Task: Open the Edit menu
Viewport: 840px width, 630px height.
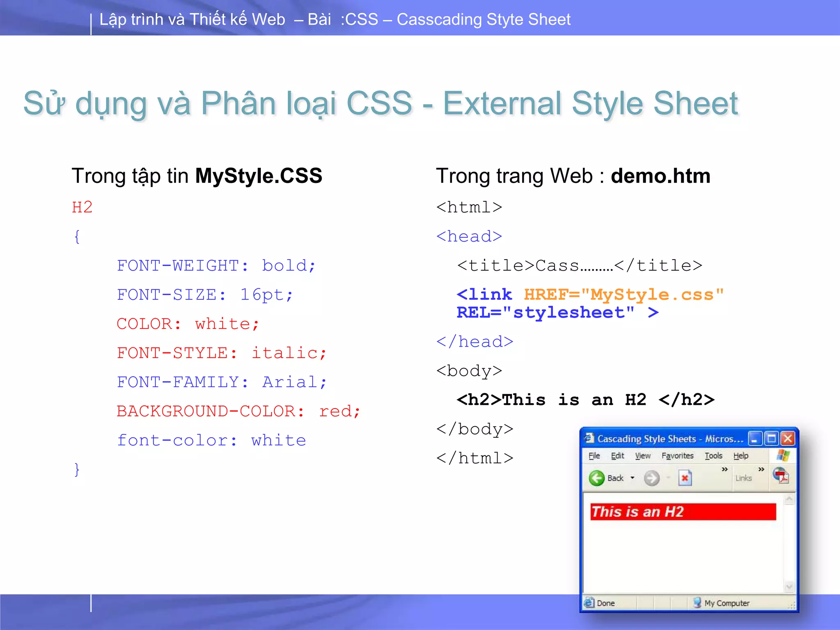Action: click(x=617, y=456)
